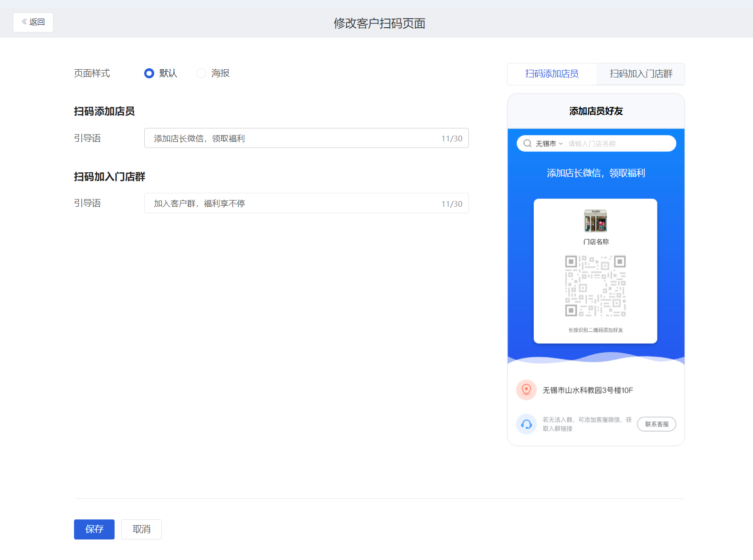Click the preview headline 添加店长微信，领取福利

596,173
